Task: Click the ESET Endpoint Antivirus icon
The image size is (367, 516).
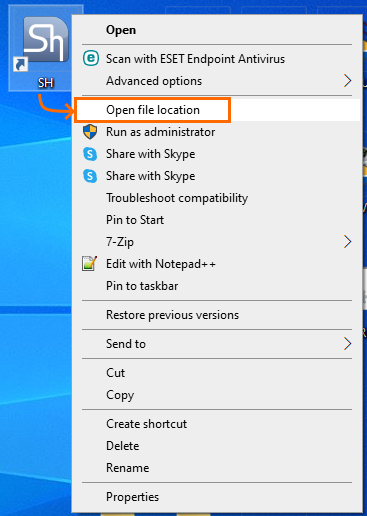Action: coord(91,59)
